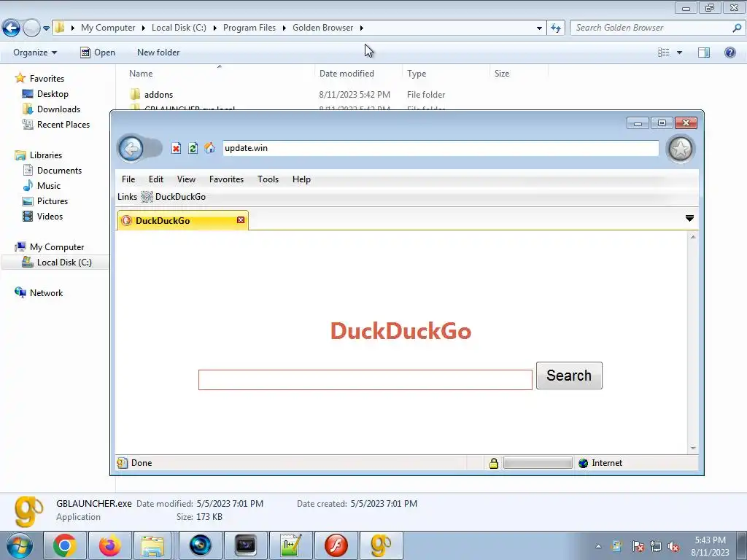The image size is (747, 560).
Task: Open the Organize dropdown menu
Action: 35,52
